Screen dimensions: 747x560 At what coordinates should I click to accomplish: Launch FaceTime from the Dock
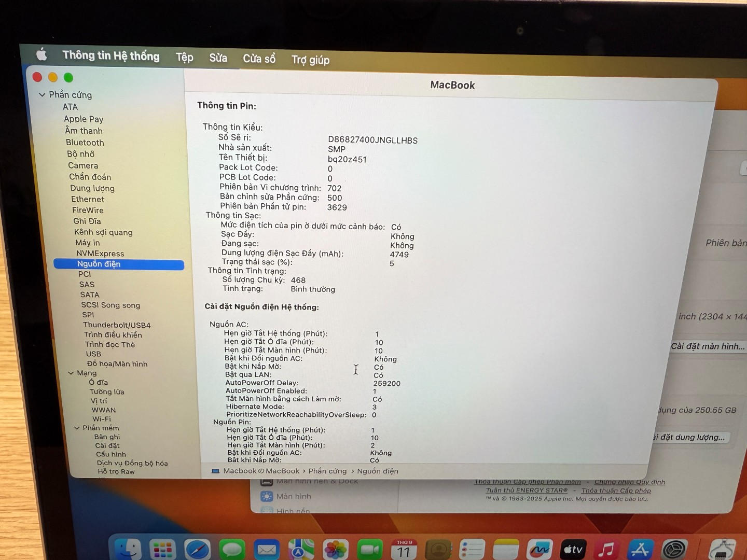370,550
